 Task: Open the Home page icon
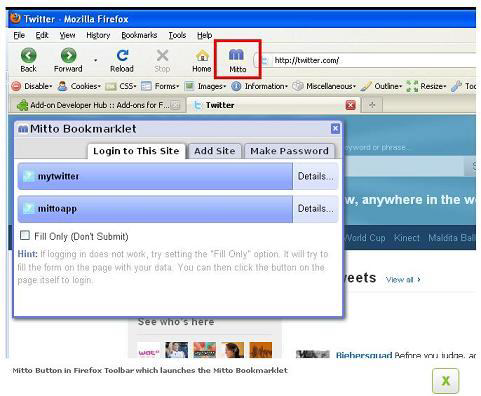pyautogui.click(x=202, y=60)
